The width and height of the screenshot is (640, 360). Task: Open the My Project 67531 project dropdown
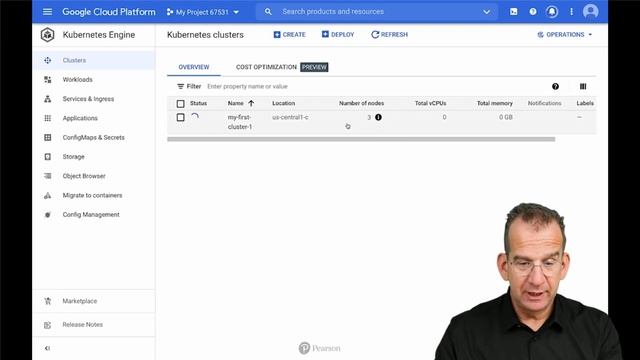pyautogui.click(x=202, y=12)
